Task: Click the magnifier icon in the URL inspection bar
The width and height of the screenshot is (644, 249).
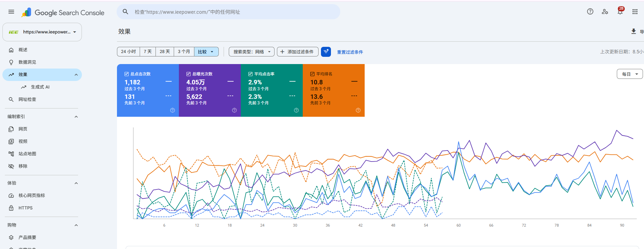Action: point(126,12)
